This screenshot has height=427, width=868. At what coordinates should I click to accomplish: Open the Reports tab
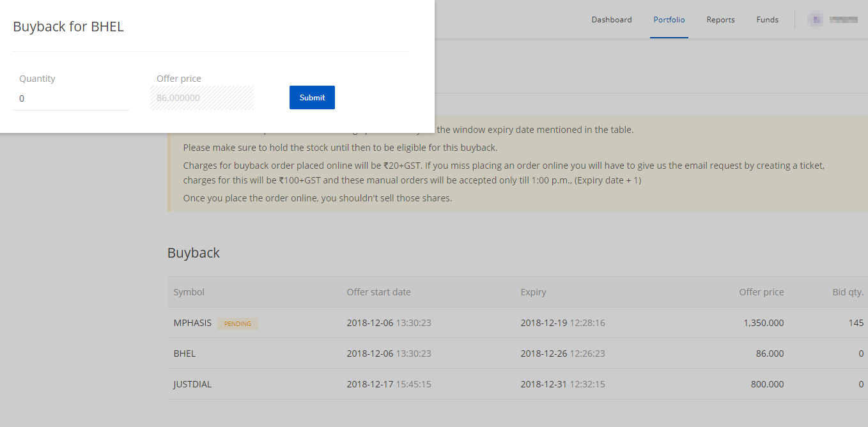coord(720,20)
